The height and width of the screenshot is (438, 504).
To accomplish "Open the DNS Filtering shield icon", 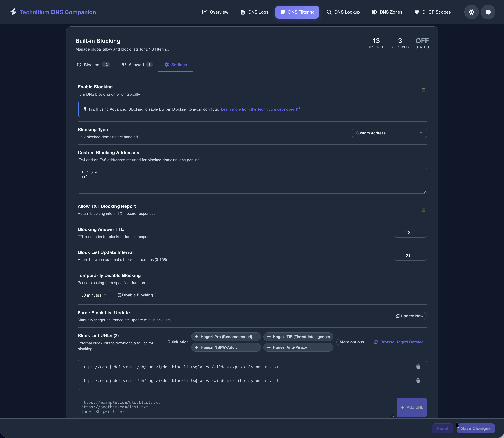I will (283, 12).
